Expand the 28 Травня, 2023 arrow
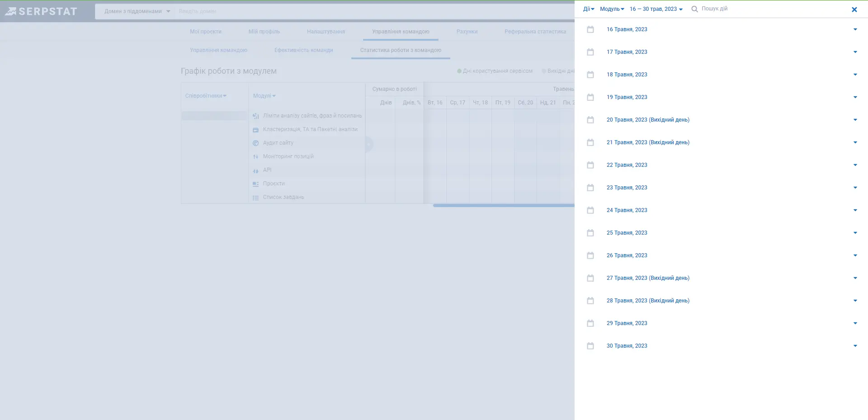Viewport: 868px width, 420px height. pyautogui.click(x=855, y=301)
